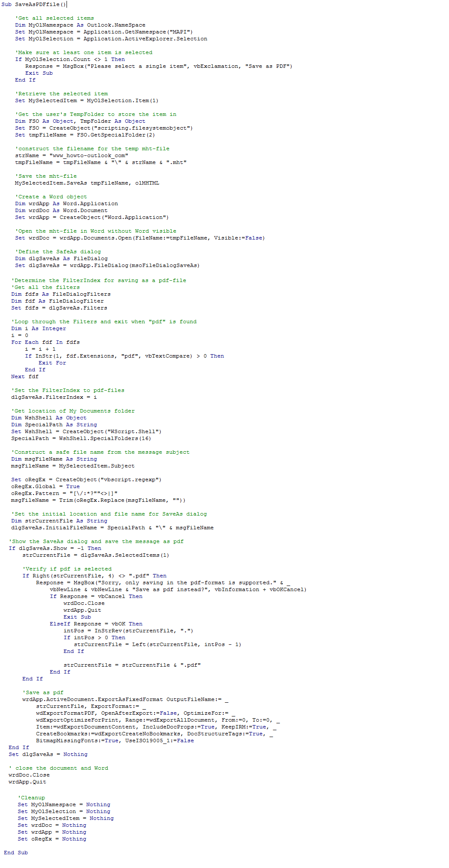Click the CreateObject("Word.Application") line
The image size is (449, 868).
(x=92, y=217)
